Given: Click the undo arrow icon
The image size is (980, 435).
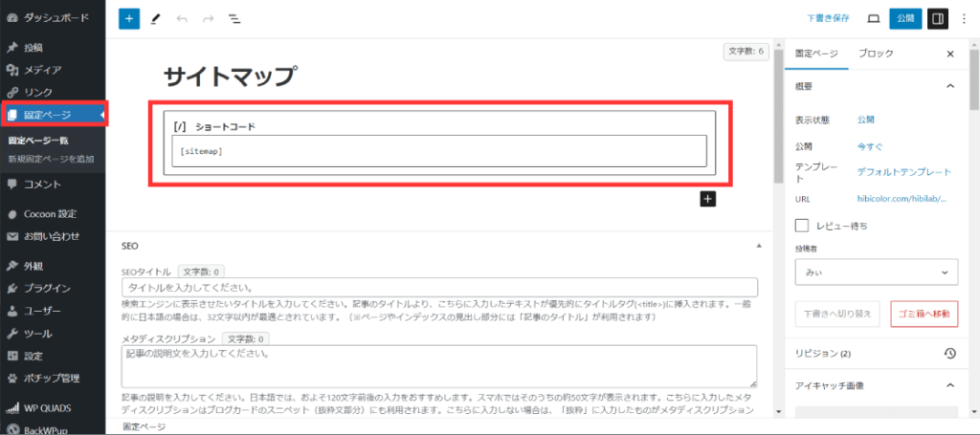Looking at the screenshot, I should tap(182, 18).
